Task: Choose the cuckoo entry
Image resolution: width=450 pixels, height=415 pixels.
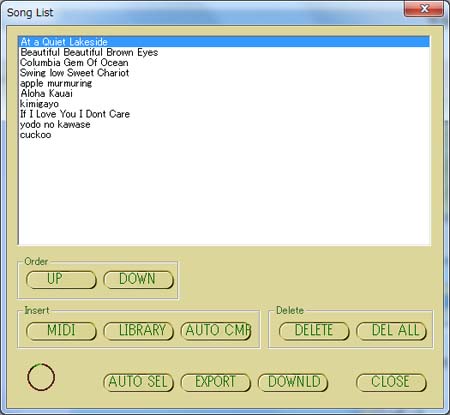Action: click(224, 135)
